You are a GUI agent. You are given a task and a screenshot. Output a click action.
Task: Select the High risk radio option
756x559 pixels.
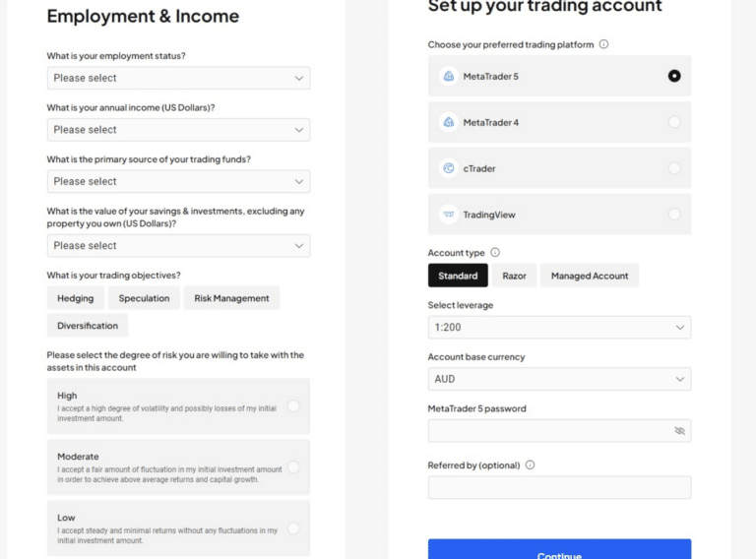tap(293, 406)
